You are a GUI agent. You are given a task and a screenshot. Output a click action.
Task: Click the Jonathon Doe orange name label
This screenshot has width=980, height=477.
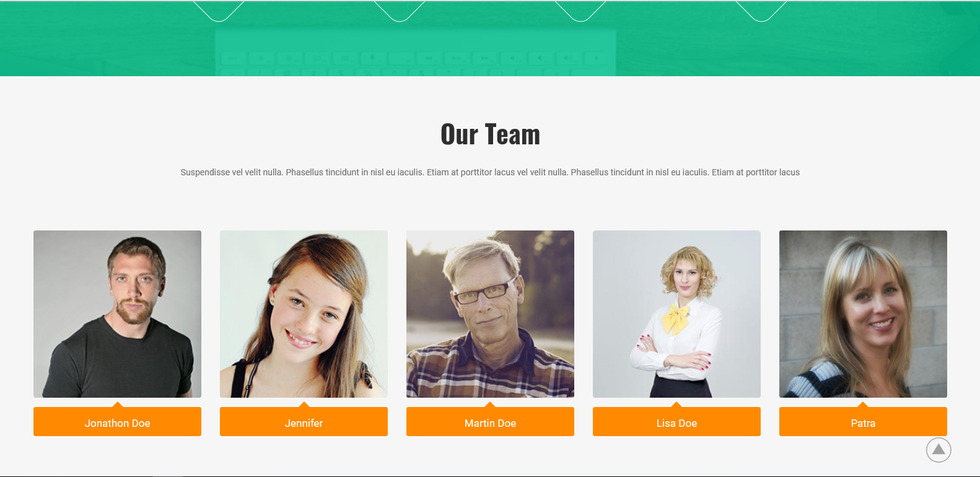(117, 422)
